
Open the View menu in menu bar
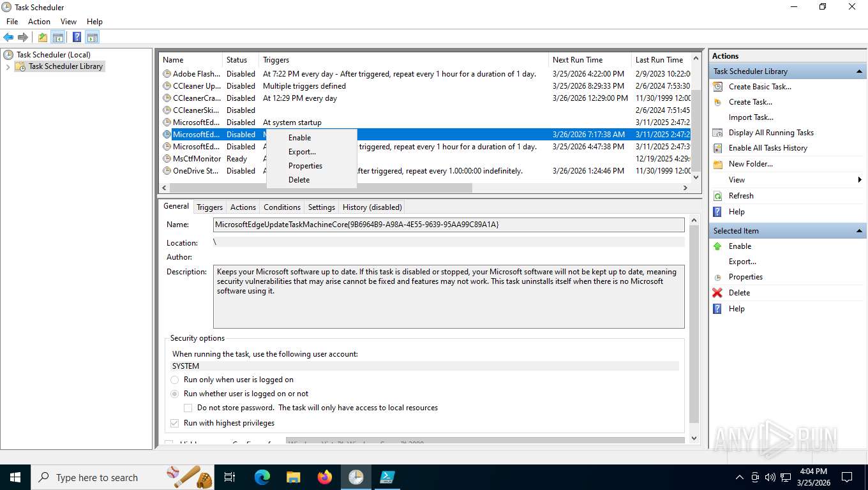click(68, 22)
